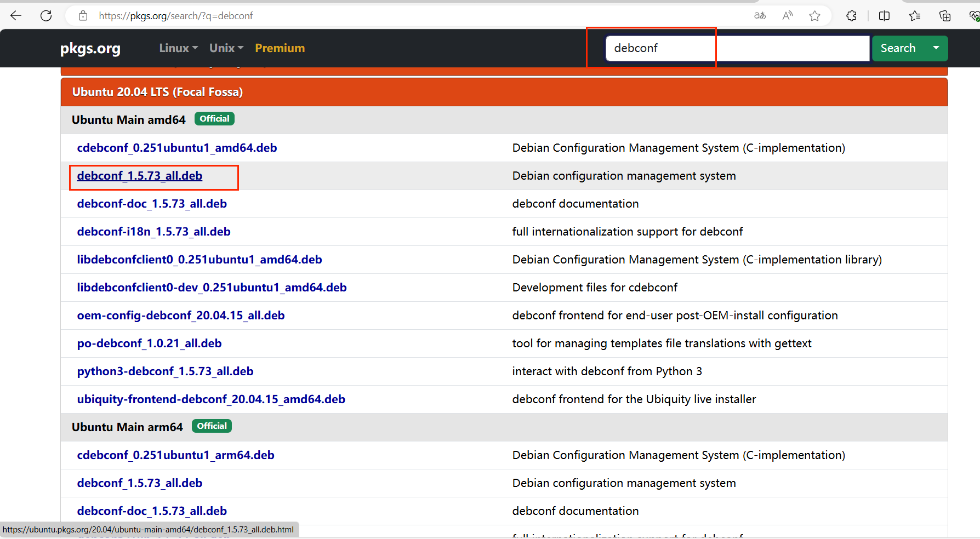Open debconf_1.5.73_all.deb under amd64
Viewport: 980px width, 539px height.
[140, 176]
